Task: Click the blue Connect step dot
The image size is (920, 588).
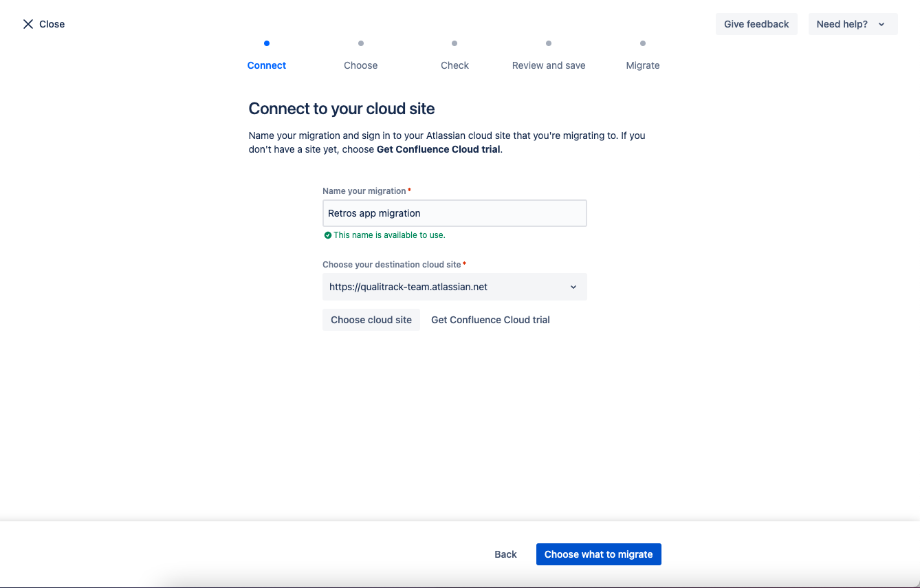Action: (x=267, y=43)
